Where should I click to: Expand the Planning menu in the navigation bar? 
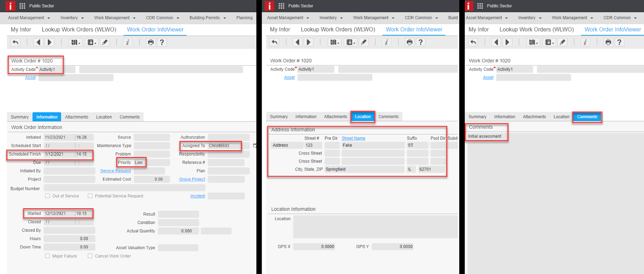(x=244, y=18)
